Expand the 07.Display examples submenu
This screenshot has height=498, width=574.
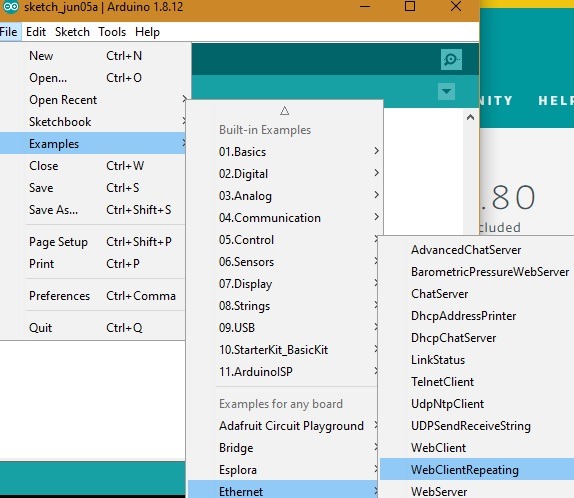coord(283,283)
